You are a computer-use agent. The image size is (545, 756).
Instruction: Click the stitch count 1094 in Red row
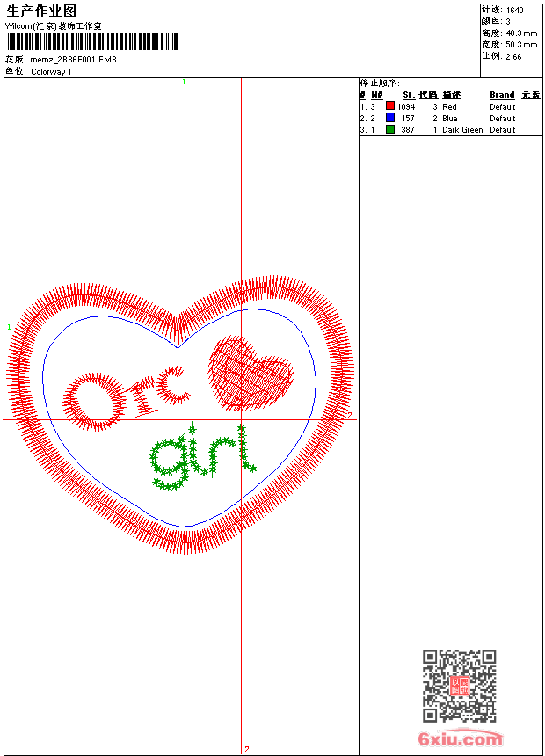pos(406,106)
